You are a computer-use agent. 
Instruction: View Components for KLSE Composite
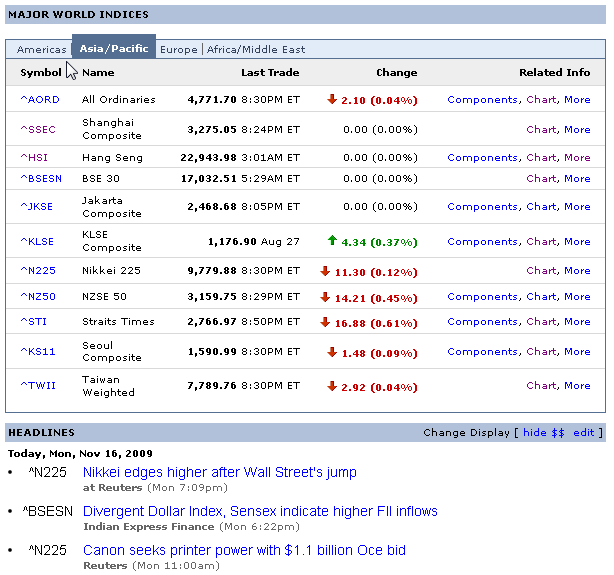(x=482, y=242)
